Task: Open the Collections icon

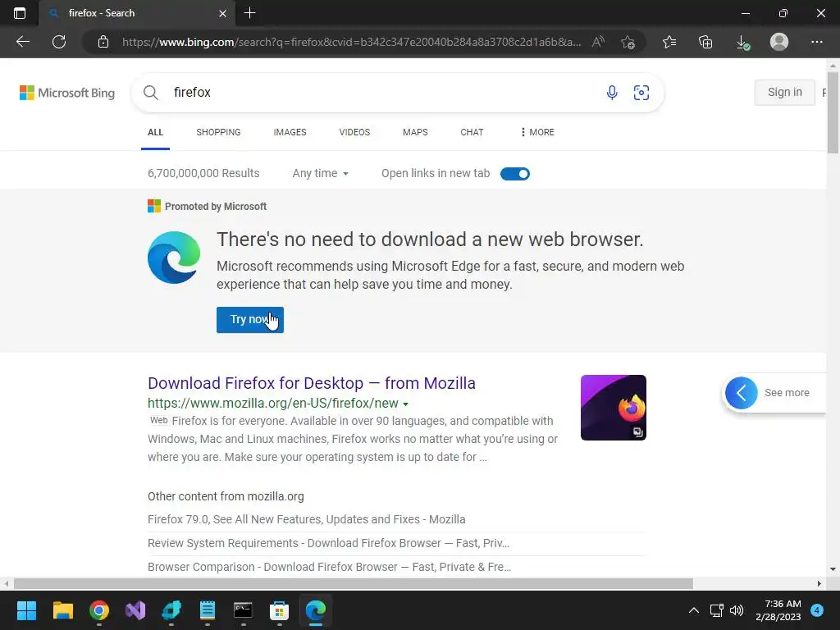Action: click(x=705, y=42)
